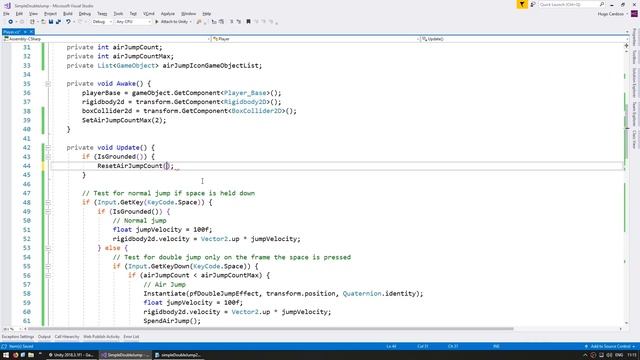
Task: Pin the Player.cs tab with its pin icon
Action: coord(25,32)
